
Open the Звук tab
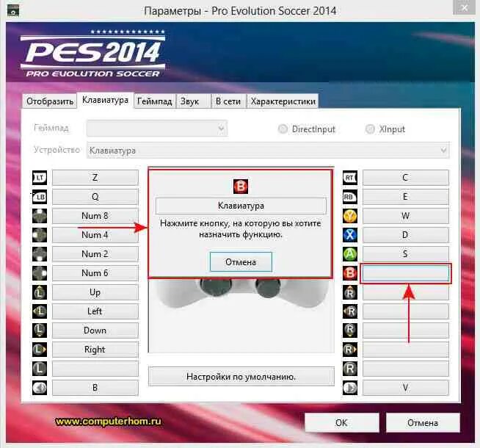[x=194, y=101]
